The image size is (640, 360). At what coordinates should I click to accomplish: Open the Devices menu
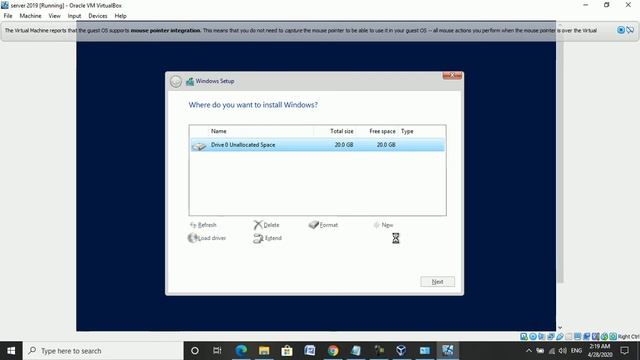point(98,16)
